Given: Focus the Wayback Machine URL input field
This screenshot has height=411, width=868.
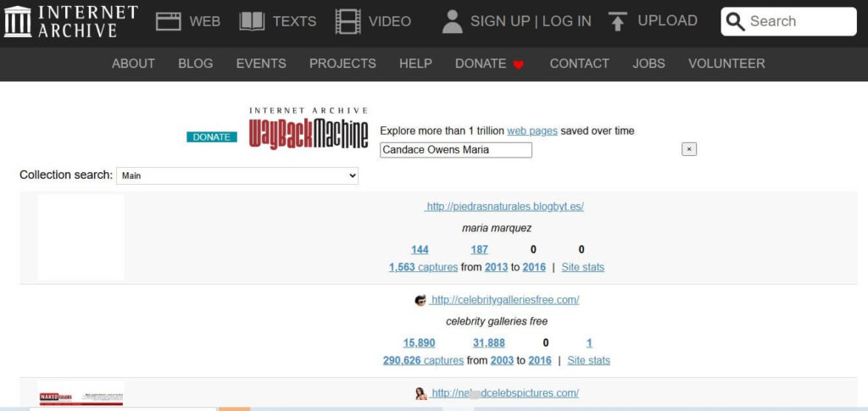Looking at the screenshot, I should [455, 150].
